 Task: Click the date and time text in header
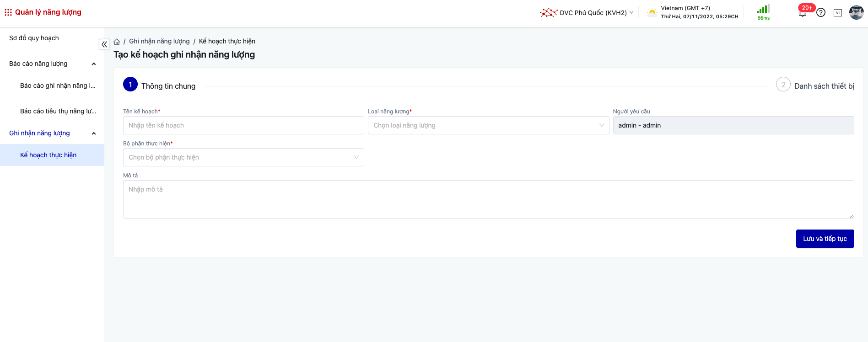point(700,16)
